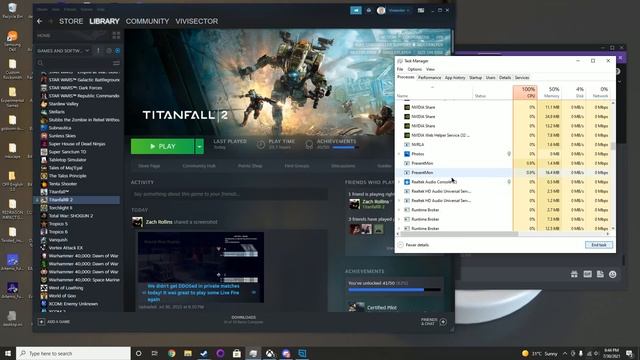The width and height of the screenshot is (640, 360).
Task: Open the COMMUNITY tab in Steam
Action: tap(147, 21)
